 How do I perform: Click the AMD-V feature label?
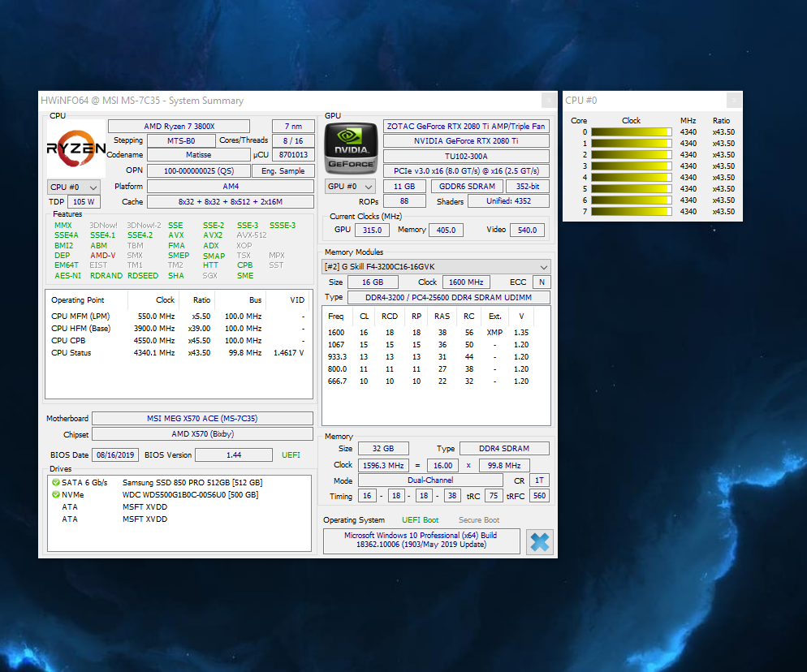(x=103, y=255)
